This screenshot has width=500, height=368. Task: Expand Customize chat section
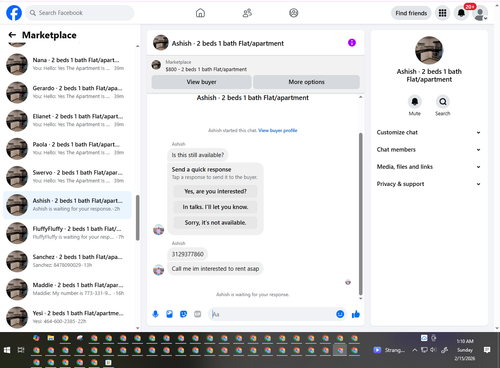pos(429,132)
